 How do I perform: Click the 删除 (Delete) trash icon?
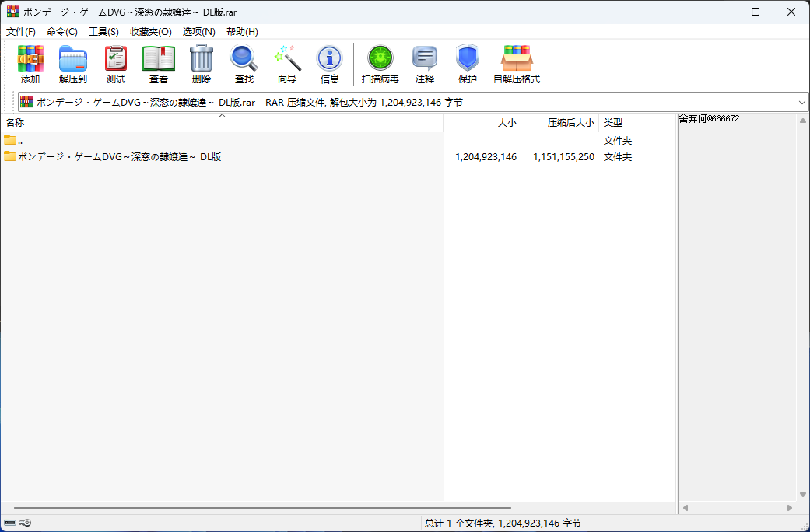pyautogui.click(x=202, y=64)
